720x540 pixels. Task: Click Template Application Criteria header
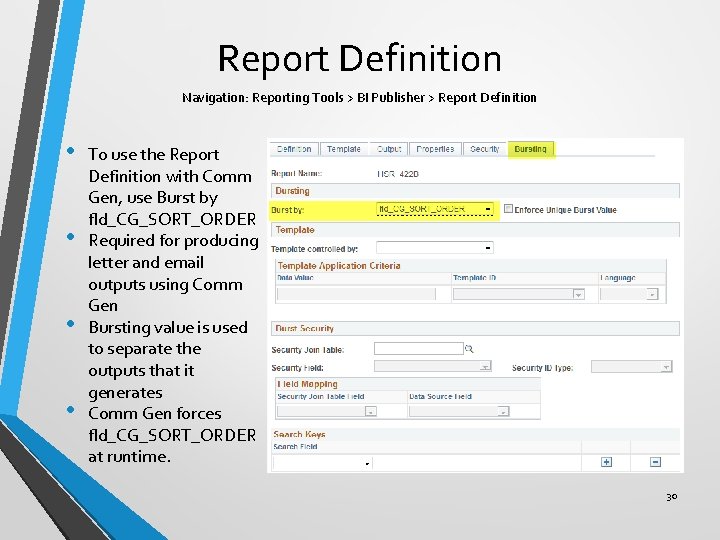tap(339, 265)
